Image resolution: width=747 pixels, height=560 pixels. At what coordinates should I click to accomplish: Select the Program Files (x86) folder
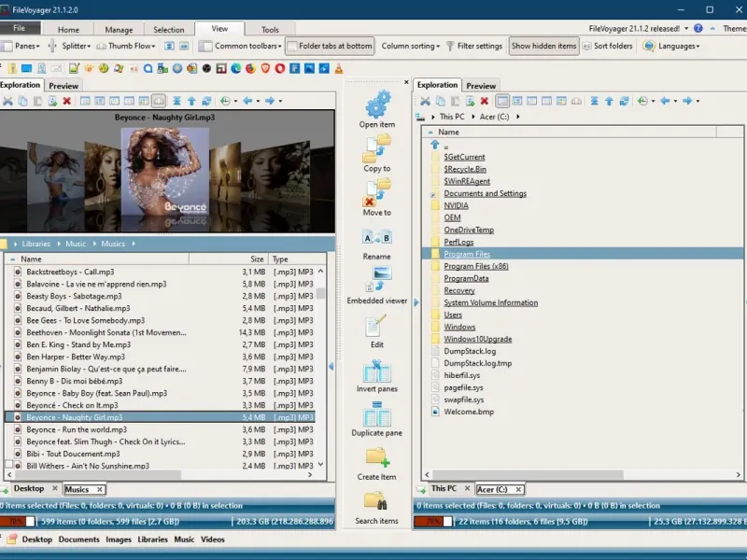pos(476,266)
